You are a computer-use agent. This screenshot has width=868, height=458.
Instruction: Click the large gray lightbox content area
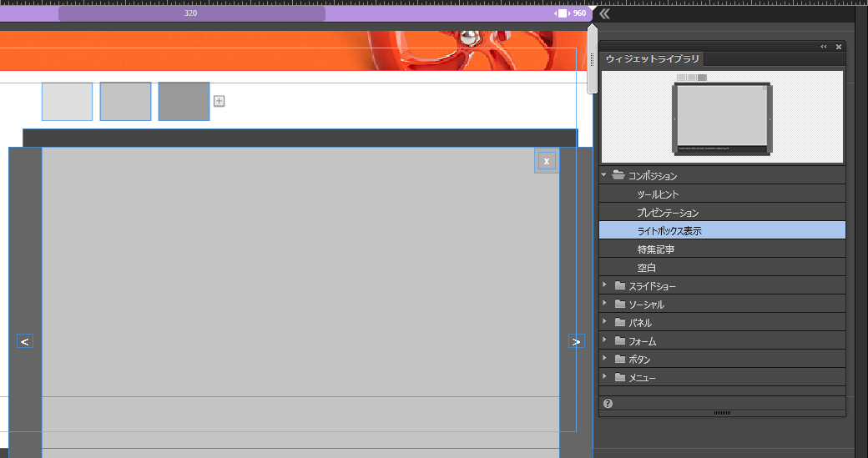pos(300,303)
